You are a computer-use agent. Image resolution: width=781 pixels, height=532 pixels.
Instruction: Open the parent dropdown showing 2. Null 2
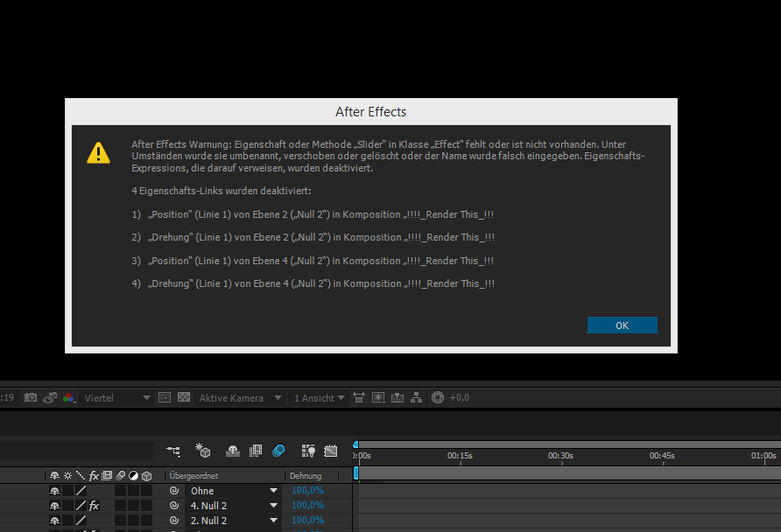(x=233, y=521)
